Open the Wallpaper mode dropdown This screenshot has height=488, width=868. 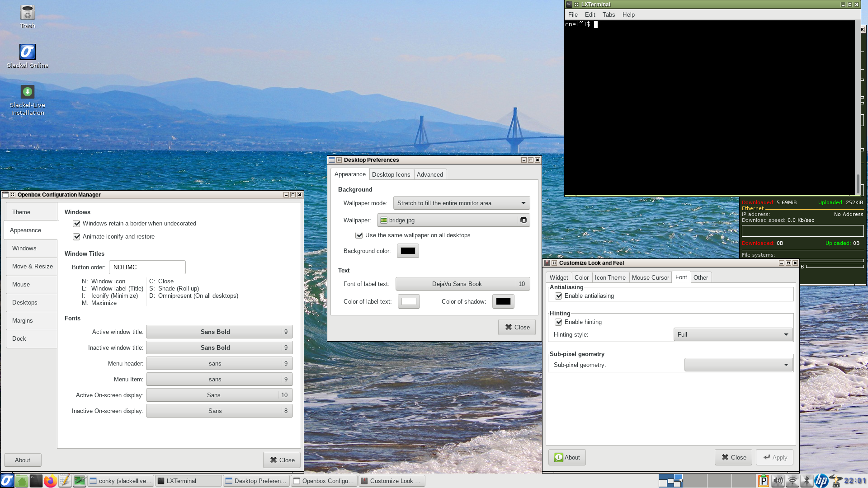point(462,203)
